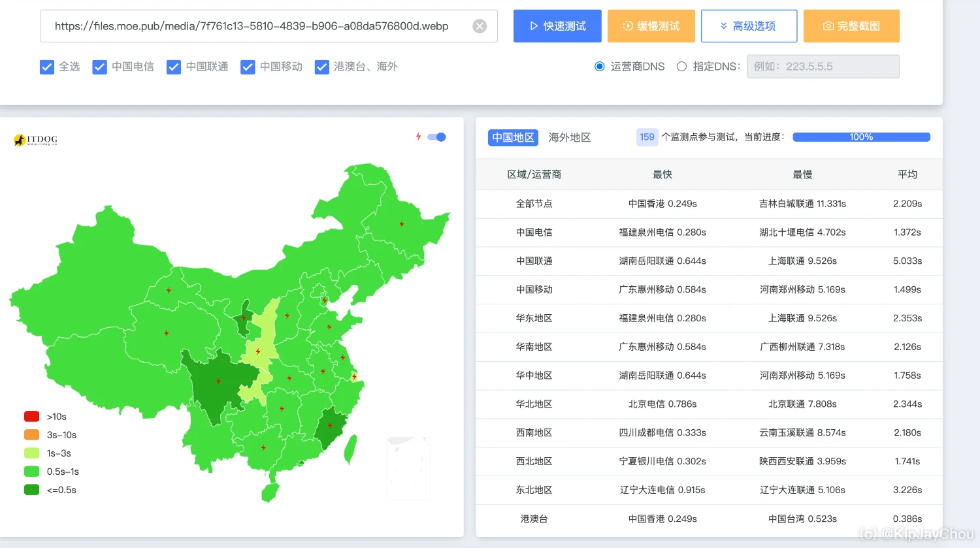This screenshot has width=980, height=548.
Task: Expand the 高级选项 dropdown
Action: coord(749,26)
